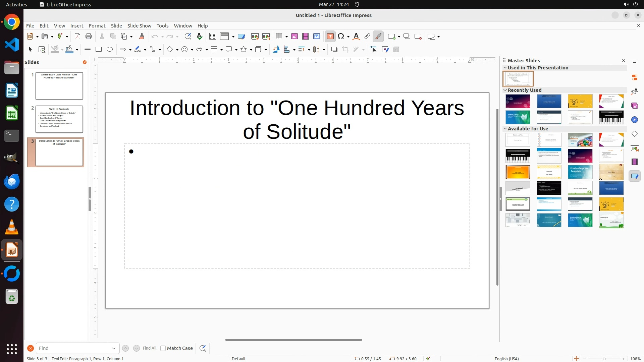Screen dimensions: 644x362
Task: Select the Insert Text Box tool
Action: coord(330,37)
